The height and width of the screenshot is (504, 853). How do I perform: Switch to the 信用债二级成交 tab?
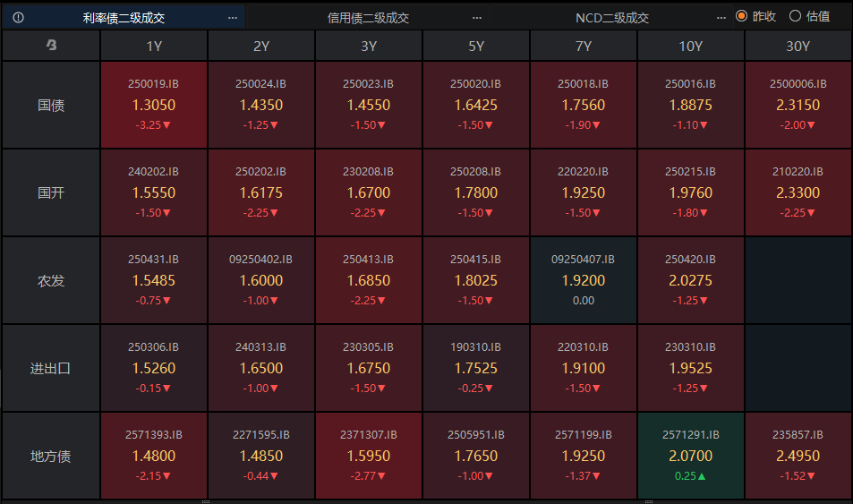[x=368, y=17]
